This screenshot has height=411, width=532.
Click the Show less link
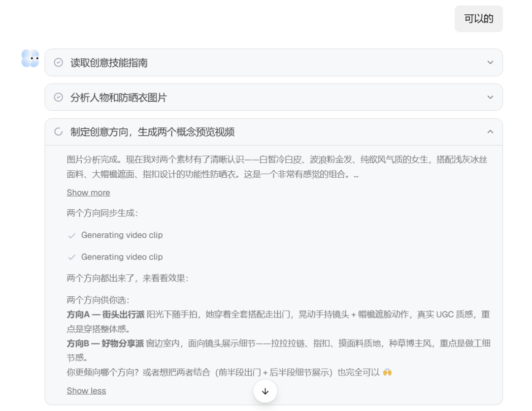pyautogui.click(x=86, y=390)
